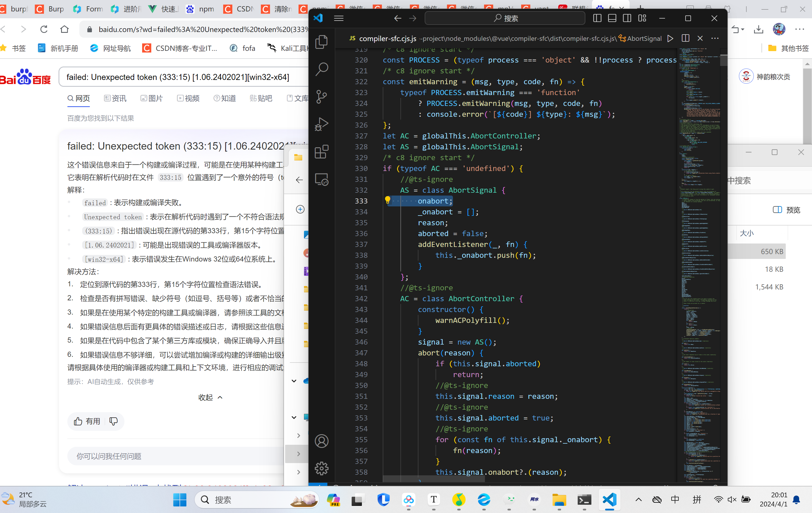812x513 pixels.
Task: Open the Extensions view
Action: (x=321, y=152)
